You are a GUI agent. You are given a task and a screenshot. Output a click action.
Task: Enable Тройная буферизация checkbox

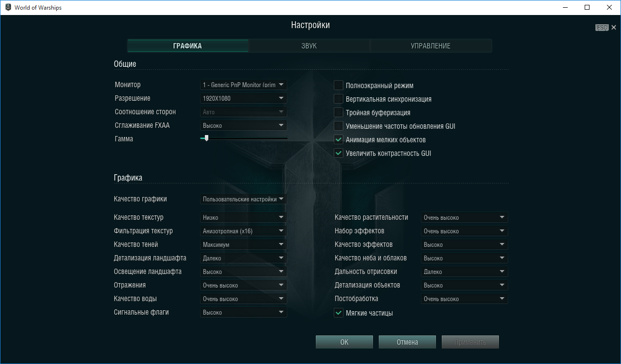pyautogui.click(x=339, y=113)
